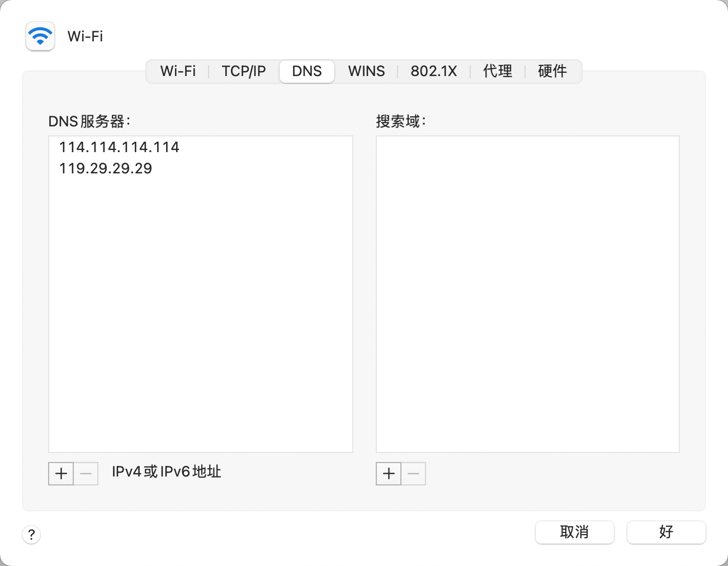Open the 代理 settings tab
Screen dimensions: 728x566
(497, 71)
